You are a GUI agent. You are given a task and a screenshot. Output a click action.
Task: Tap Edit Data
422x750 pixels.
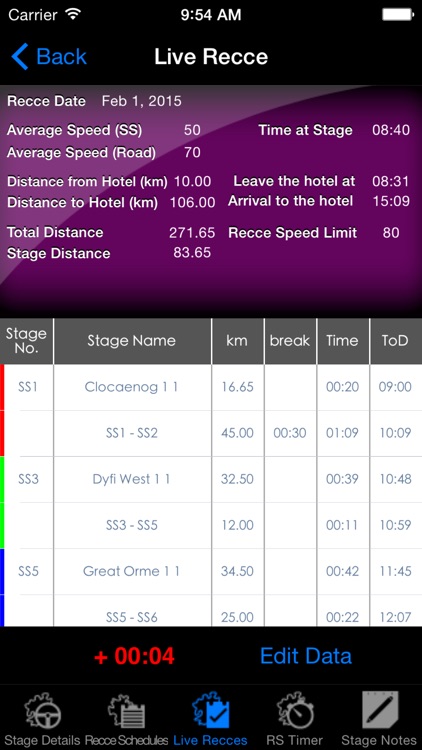pos(306,656)
